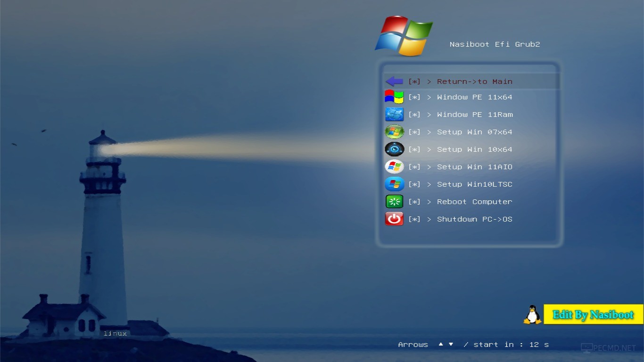Click the red power Shutdown icon
The height and width of the screenshot is (362, 644).
[x=394, y=219]
